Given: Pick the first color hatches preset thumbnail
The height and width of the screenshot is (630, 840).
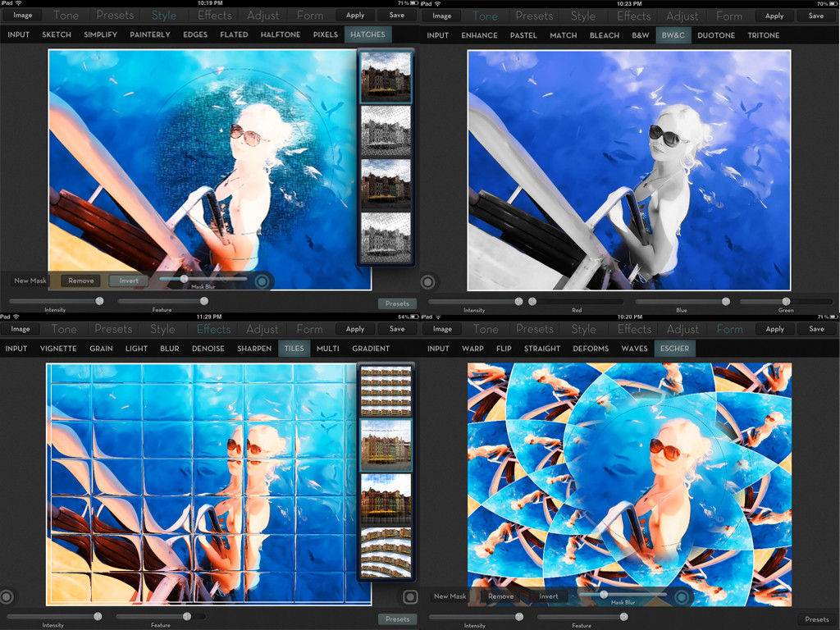Looking at the screenshot, I should click(x=386, y=76).
